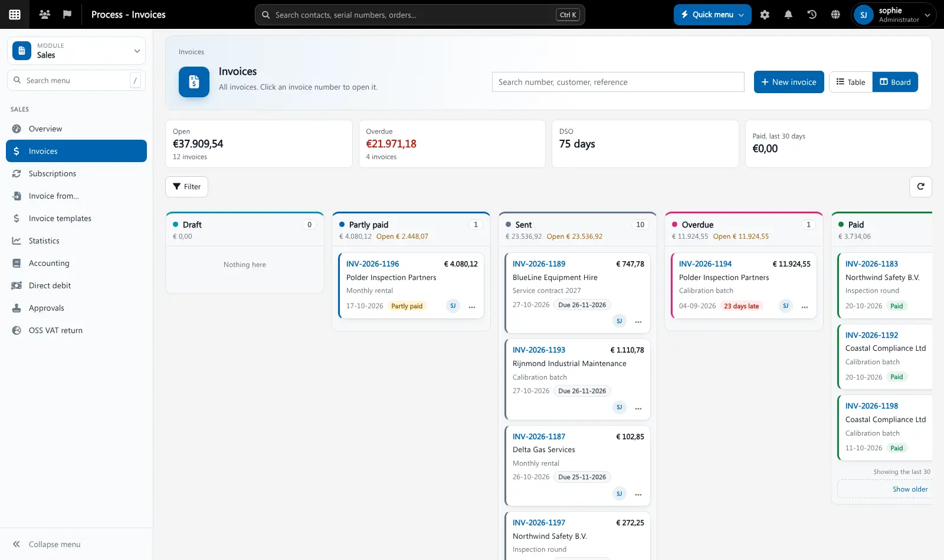Open invoice INV-2026-1194
This screenshot has height=560, width=944.
click(x=705, y=264)
